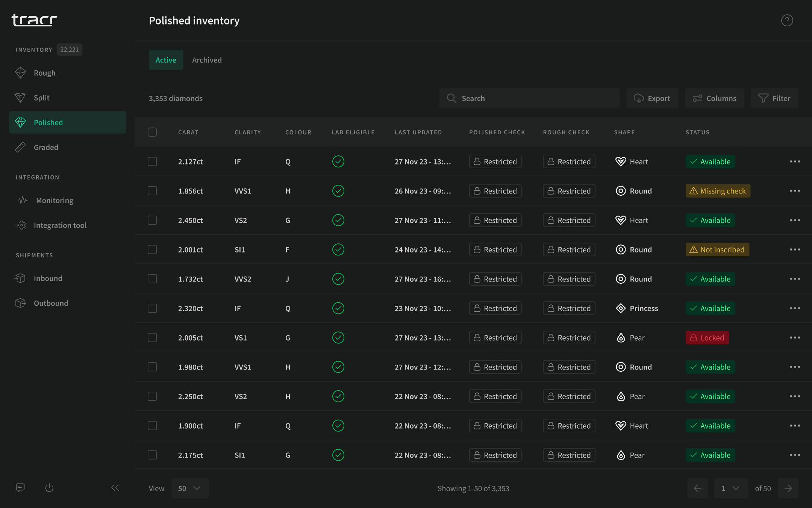Go to the previous page arrow
Image resolution: width=812 pixels, height=508 pixels.
coord(697,488)
